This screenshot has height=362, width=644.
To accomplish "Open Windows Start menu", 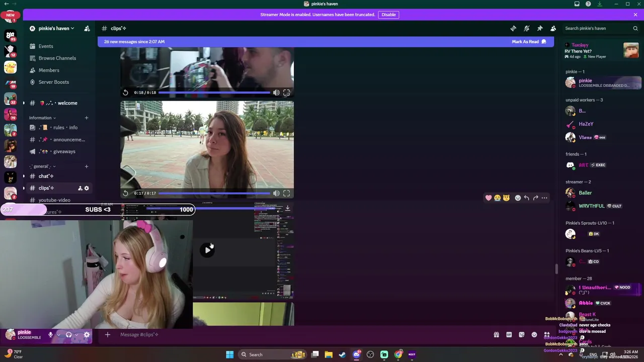I will (x=229, y=354).
